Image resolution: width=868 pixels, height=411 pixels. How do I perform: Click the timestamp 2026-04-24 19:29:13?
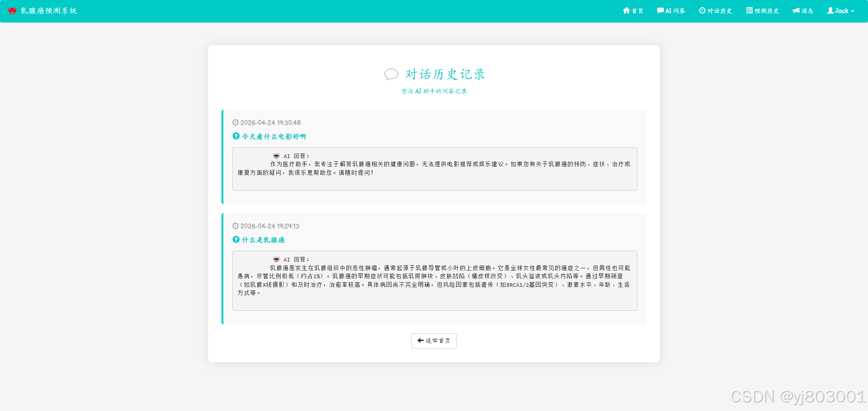coord(269,226)
